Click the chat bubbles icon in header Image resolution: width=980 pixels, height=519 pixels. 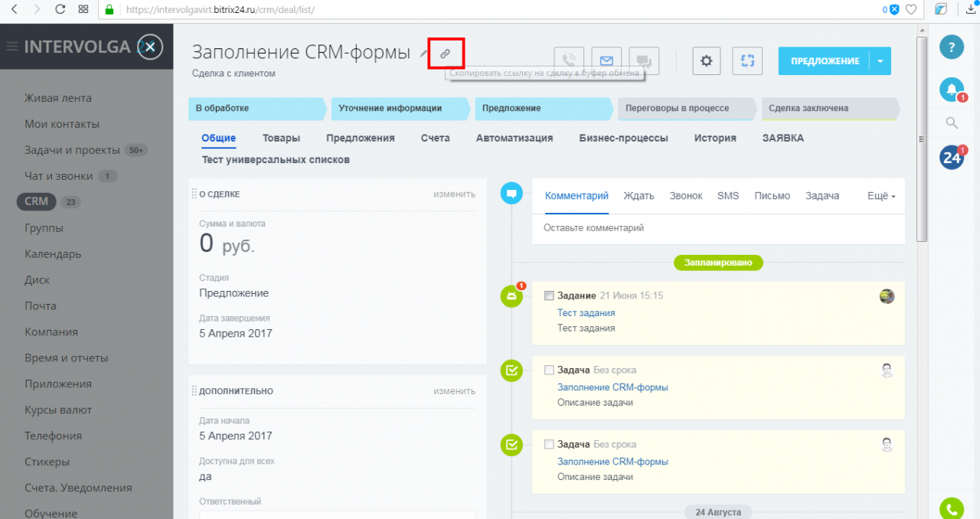click(644, 60)
